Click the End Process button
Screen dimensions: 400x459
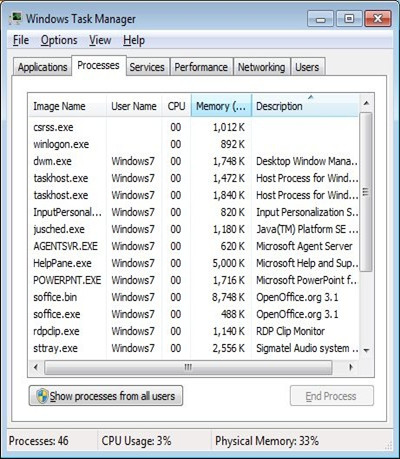point(332,396)
